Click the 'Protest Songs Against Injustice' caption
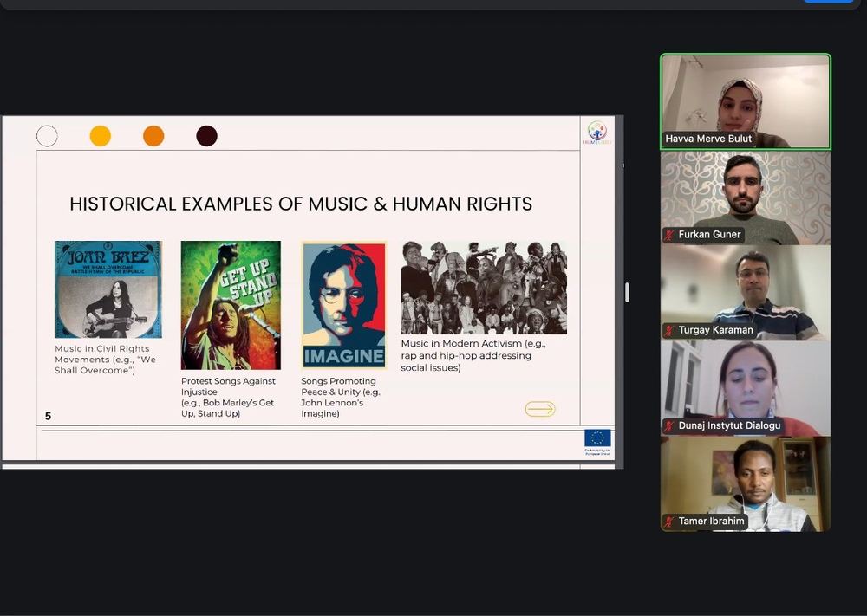Screen dimensions: 867x616 pyautogui.click(x=228, y=397)
